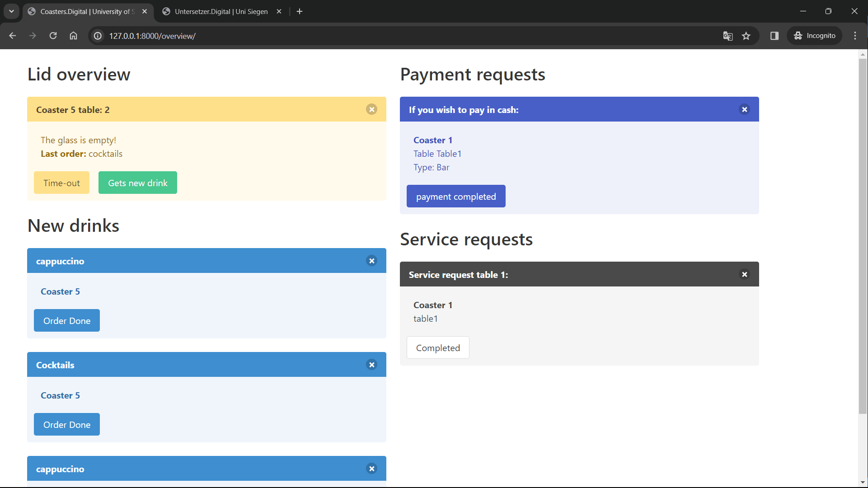Click the browser back navigation arrow
The image size is (868, 488).
[x=13, y=36]
